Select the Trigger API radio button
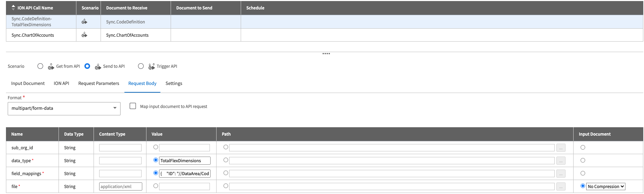 [141, 66]
